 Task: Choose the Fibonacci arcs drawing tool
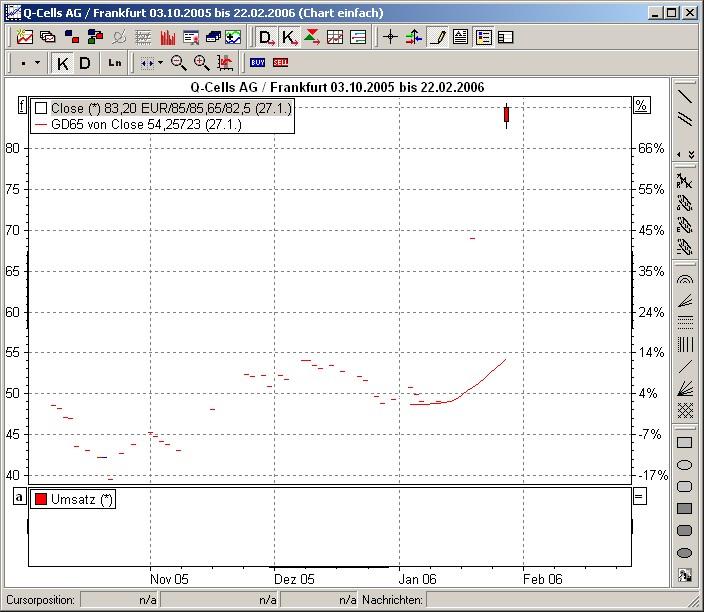click(685, 279)
